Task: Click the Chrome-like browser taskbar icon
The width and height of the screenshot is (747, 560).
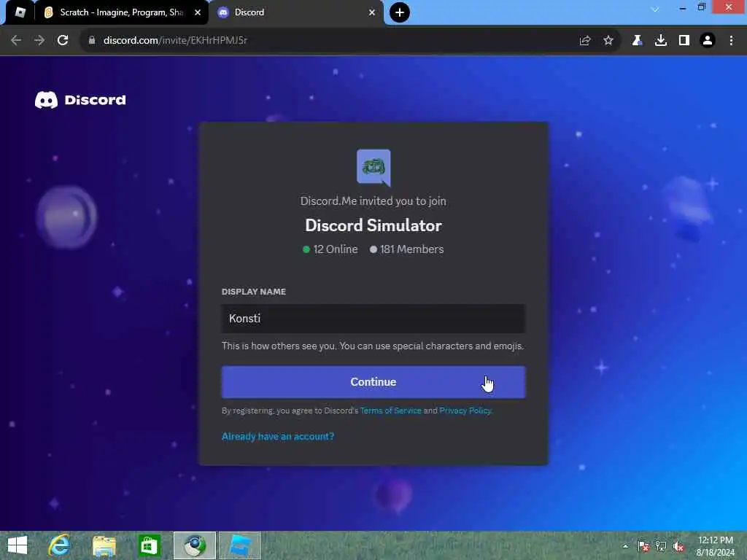Action: coord(194,545)
